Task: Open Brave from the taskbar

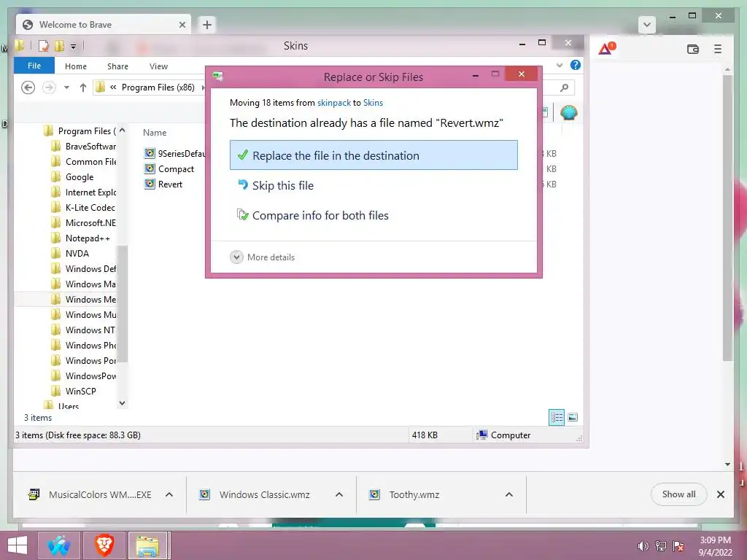Action: 104,545
